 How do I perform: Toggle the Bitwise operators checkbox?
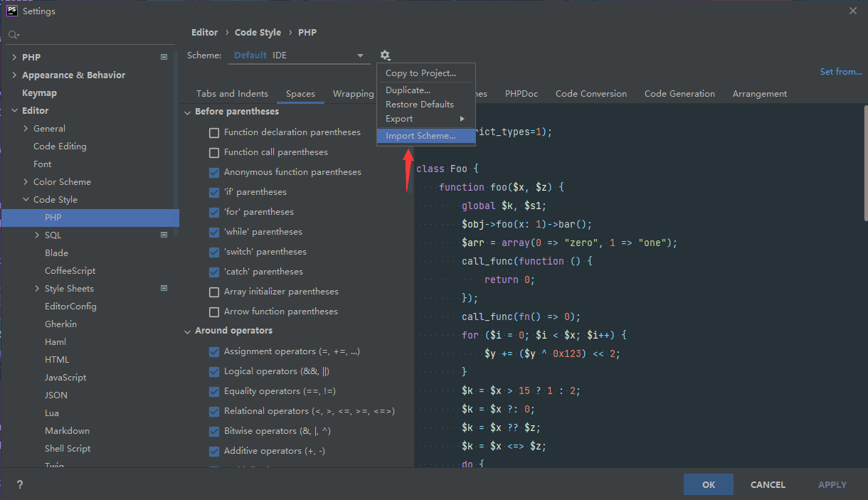point(214,431)
